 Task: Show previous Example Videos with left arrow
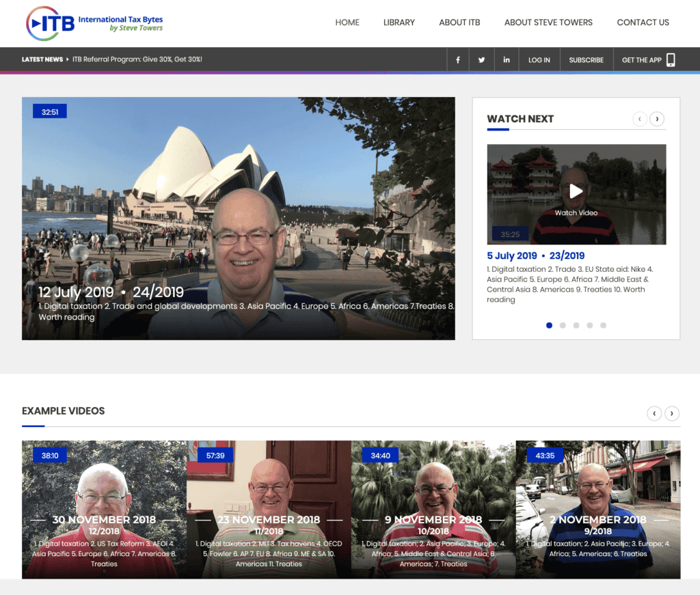(654, 413)
